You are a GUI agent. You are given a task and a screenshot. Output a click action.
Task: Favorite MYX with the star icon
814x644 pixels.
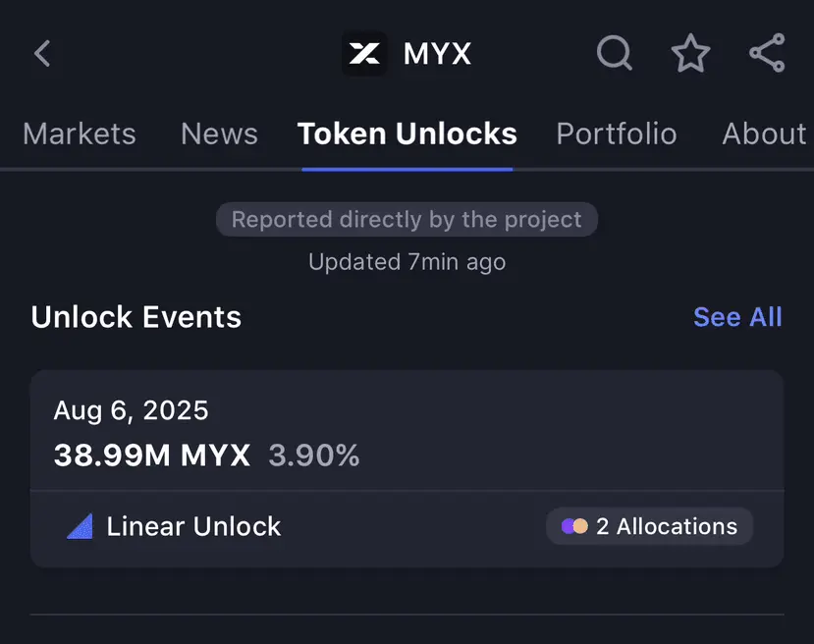pyautogui.click(x=690, y=53)
